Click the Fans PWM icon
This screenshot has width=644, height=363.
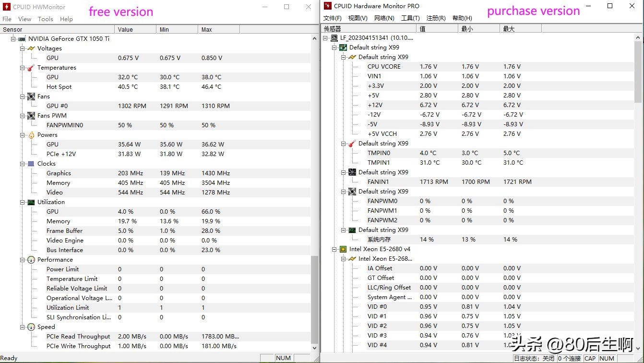coord(30,115)
